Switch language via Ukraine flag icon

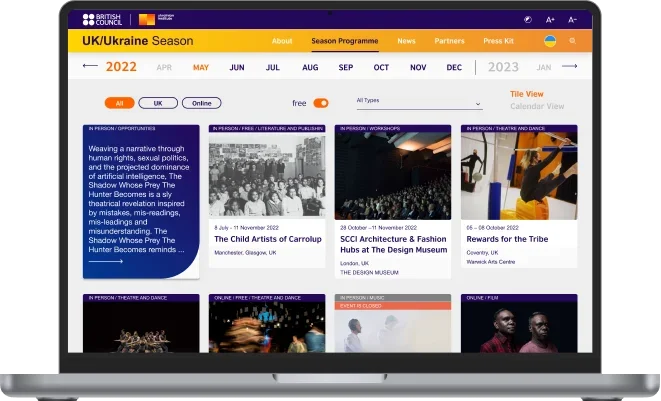coord(550,41)
